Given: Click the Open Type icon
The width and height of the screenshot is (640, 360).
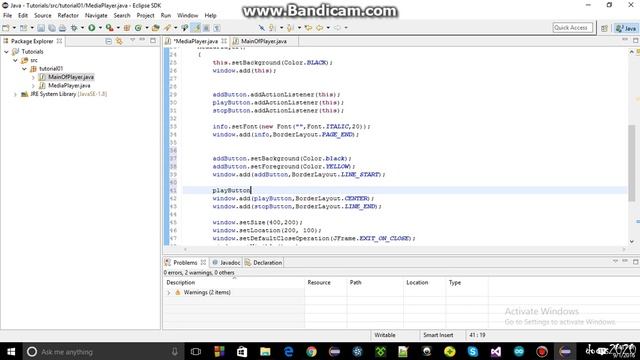Looking at the screenshot, I should [156, 28].
